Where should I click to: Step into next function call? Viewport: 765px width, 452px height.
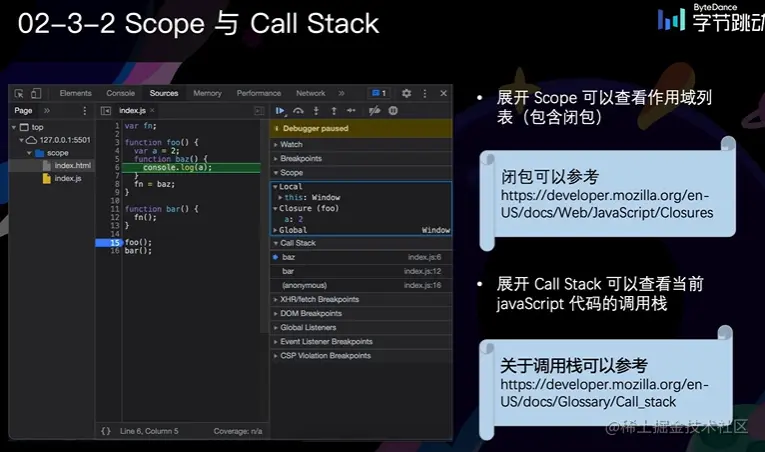[316, 111]
